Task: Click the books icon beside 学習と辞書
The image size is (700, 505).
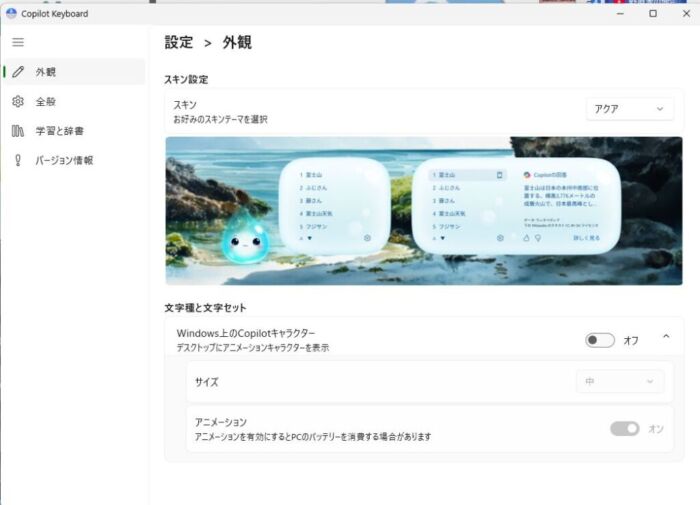Action: (x=18, y=131)
